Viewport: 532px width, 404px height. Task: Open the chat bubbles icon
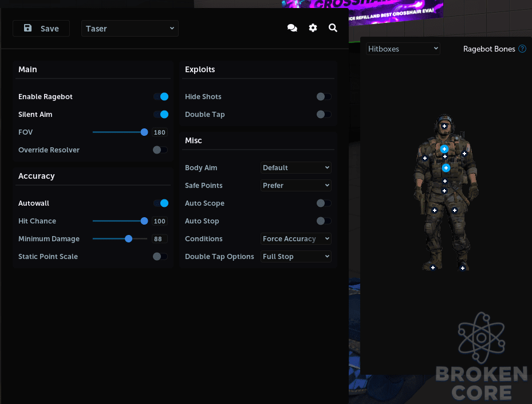pyautogui.click(x=292, y=28)
